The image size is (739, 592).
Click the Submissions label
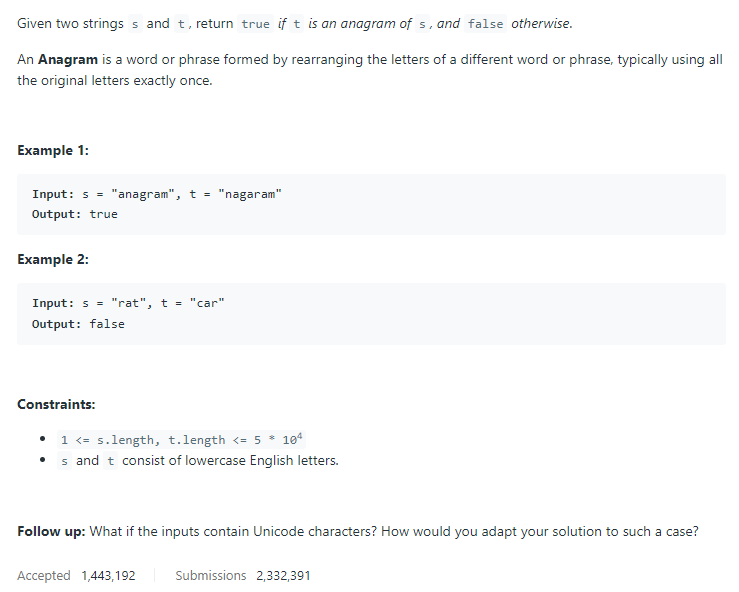(211, 576)
